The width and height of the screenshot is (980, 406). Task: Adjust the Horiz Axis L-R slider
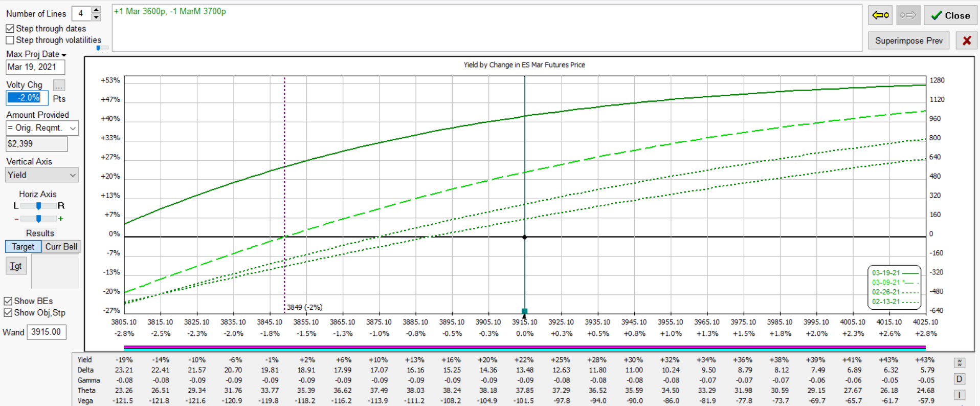pyautogui.click(x=38, y=206)
